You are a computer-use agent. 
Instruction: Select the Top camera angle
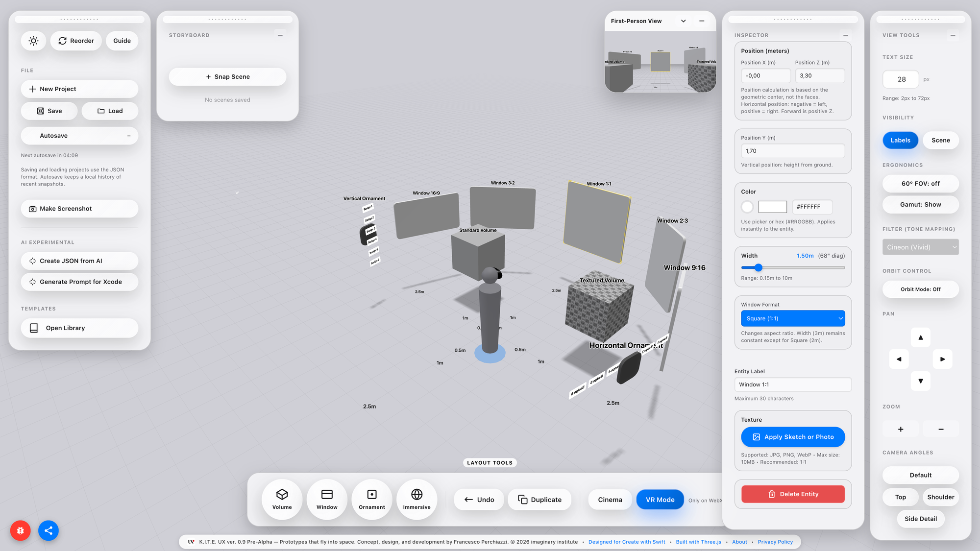click(x=900, y=497)
